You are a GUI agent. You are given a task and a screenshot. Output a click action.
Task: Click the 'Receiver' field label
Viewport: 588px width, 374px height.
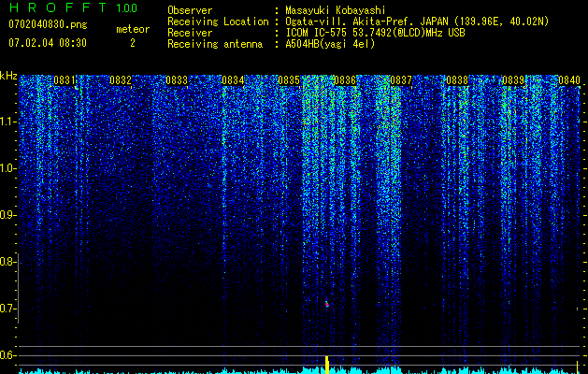(190, 33)
